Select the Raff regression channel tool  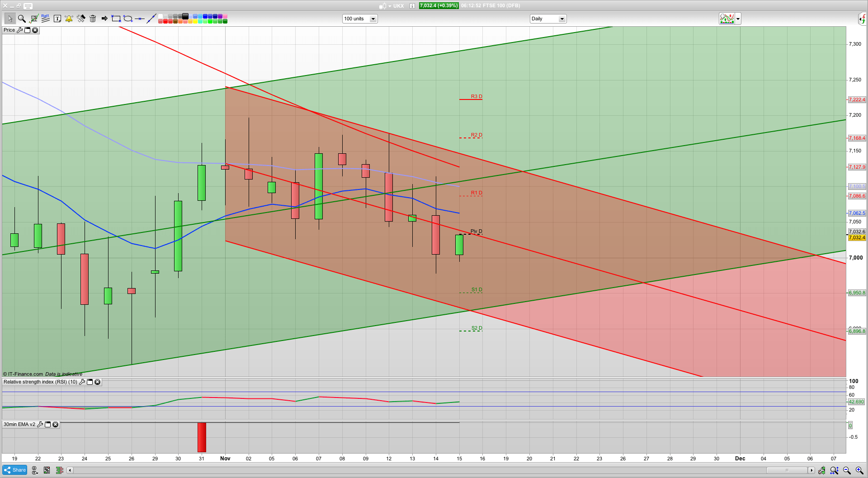coord(45,19)
